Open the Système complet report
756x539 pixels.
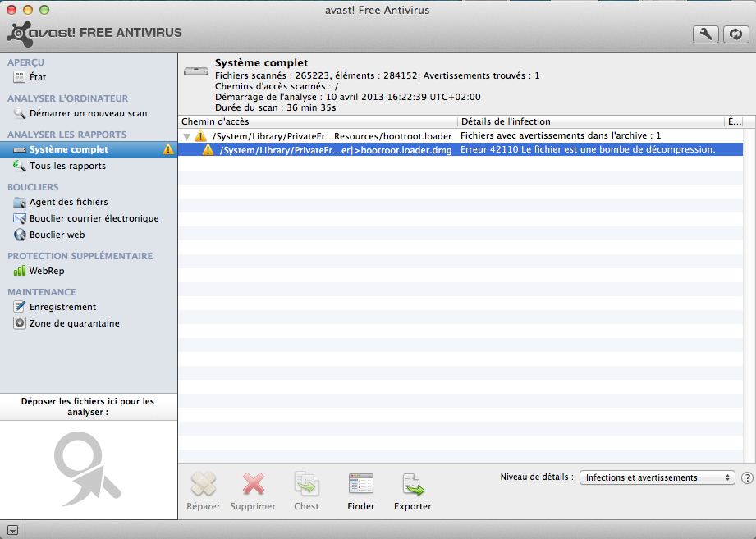(x=89, y=149)
